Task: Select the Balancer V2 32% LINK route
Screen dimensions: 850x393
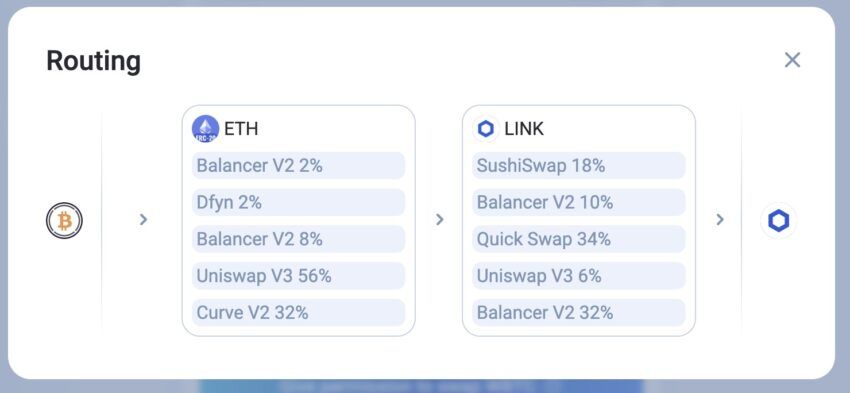Action: [579, 313]
